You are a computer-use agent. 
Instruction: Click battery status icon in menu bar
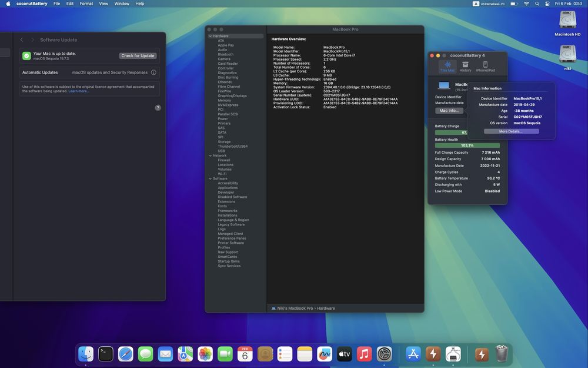coord(514,4)
